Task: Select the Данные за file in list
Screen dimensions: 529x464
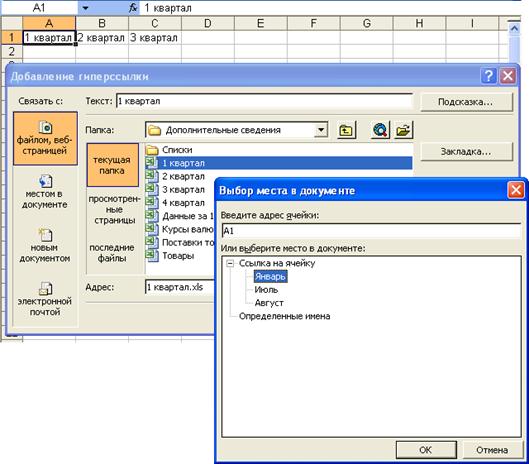Action: click(x=180, y=216)
